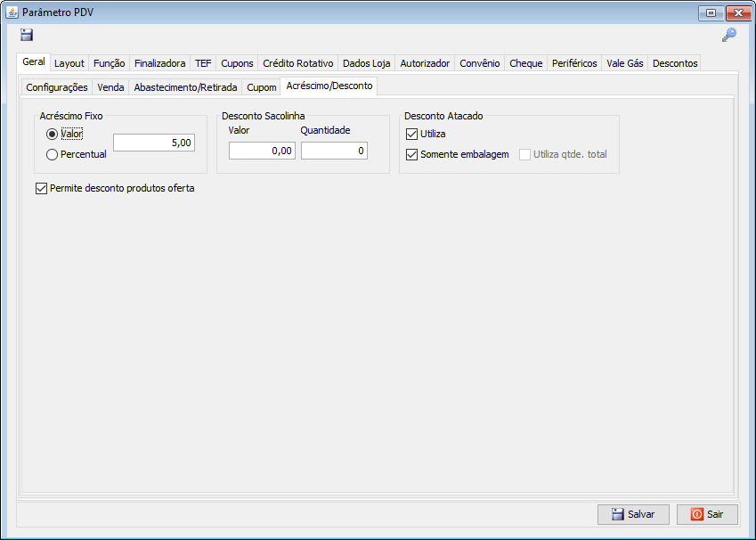Switch to Configurações sub-tab
This screenshot has height=540, width=756.
click(x=57, y=87)
